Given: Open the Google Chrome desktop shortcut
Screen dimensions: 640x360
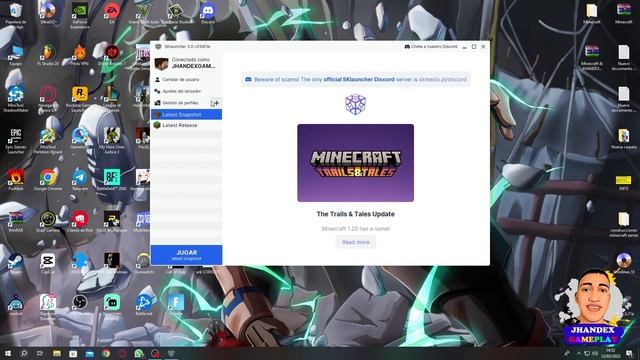Looking at the screenshot, I should pyautogui.click(x=48, y=180).
